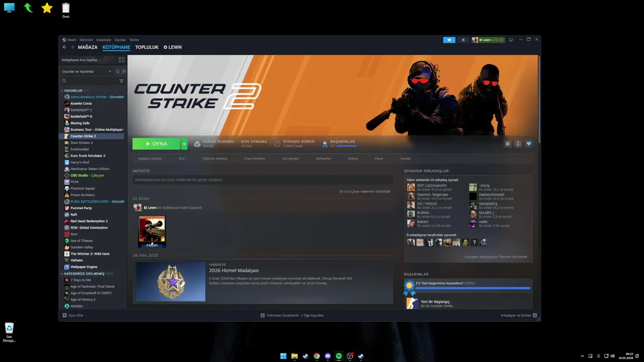The image size is (644, 362).
Task: Open the 2026 Hizmet Madalyası news thumbnail
Action: [x=171, y=282]
